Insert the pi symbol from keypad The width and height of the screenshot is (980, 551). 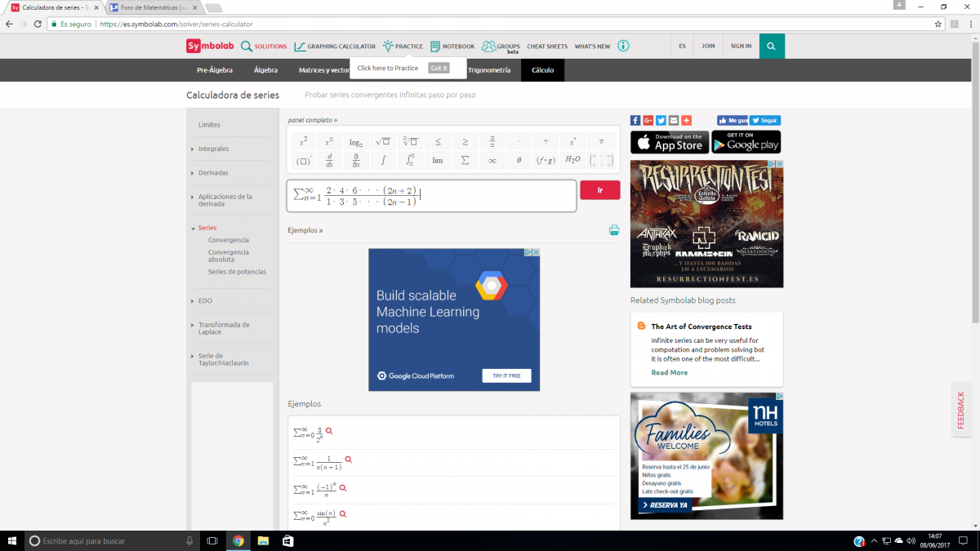[x=601, y=141]
